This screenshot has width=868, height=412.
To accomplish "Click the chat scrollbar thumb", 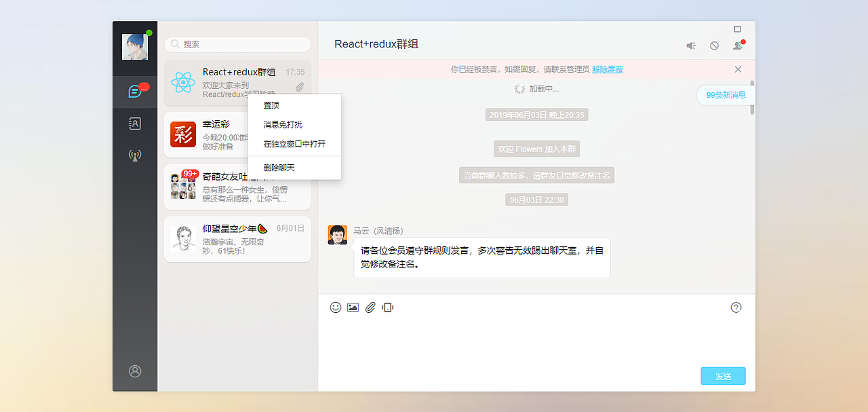I will 752,98.
